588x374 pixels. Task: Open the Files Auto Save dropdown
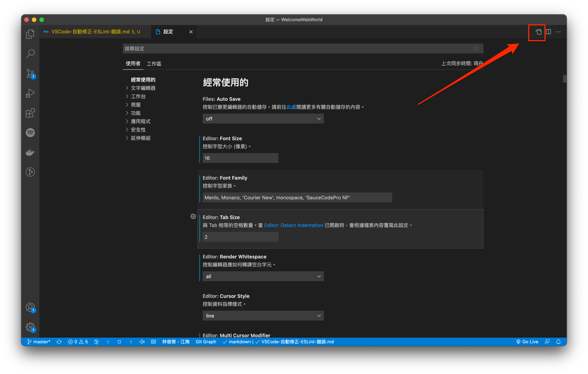pyautogui.click(x=263, y=119)
